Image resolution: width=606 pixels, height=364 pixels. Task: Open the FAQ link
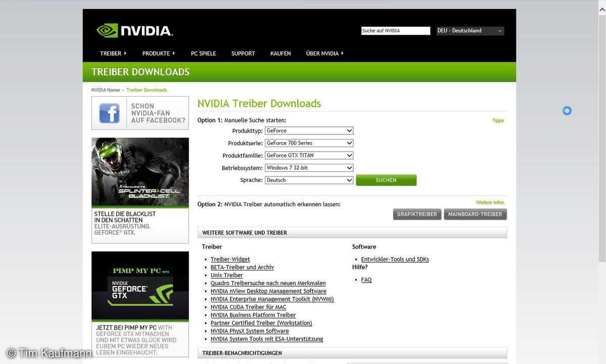tap(366, 280)
